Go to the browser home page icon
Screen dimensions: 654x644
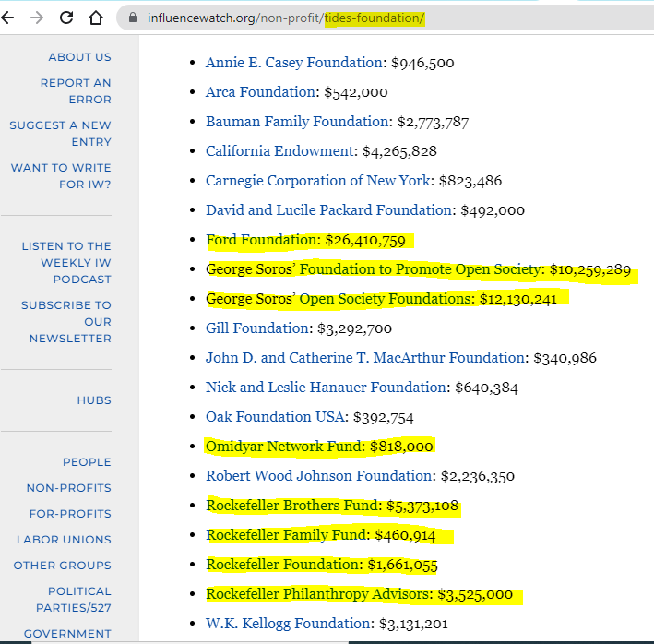point(96,18)
